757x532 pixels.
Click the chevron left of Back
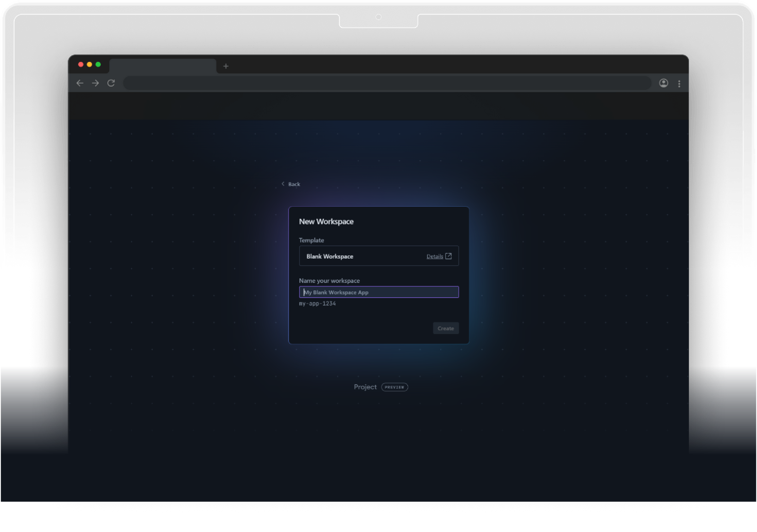[x=283, y=184]
